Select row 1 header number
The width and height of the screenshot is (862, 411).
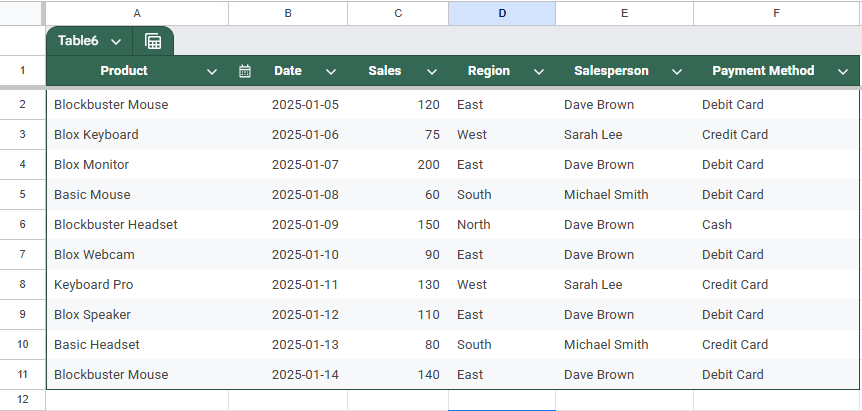23,70
